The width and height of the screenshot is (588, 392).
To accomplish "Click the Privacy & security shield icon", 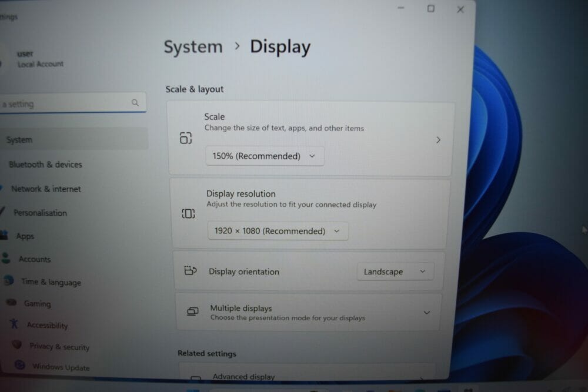I will coord(17,344).
